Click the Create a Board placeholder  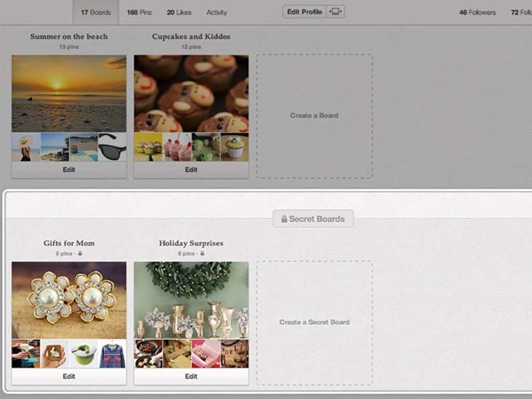pos(315,116)
